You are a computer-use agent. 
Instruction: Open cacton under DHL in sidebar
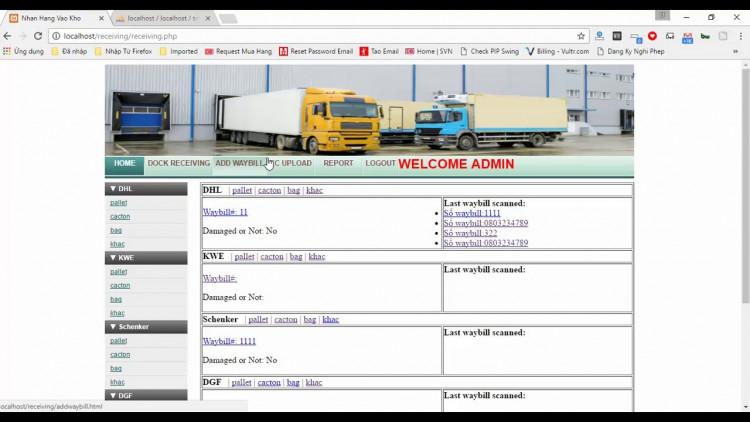coord(120,217)
